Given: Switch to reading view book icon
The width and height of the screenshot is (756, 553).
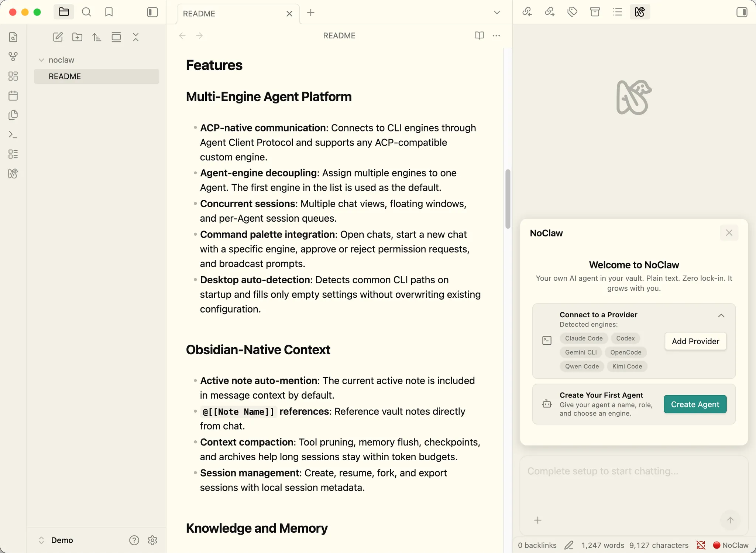Looking at the screenshot, I should coord(479,35).
